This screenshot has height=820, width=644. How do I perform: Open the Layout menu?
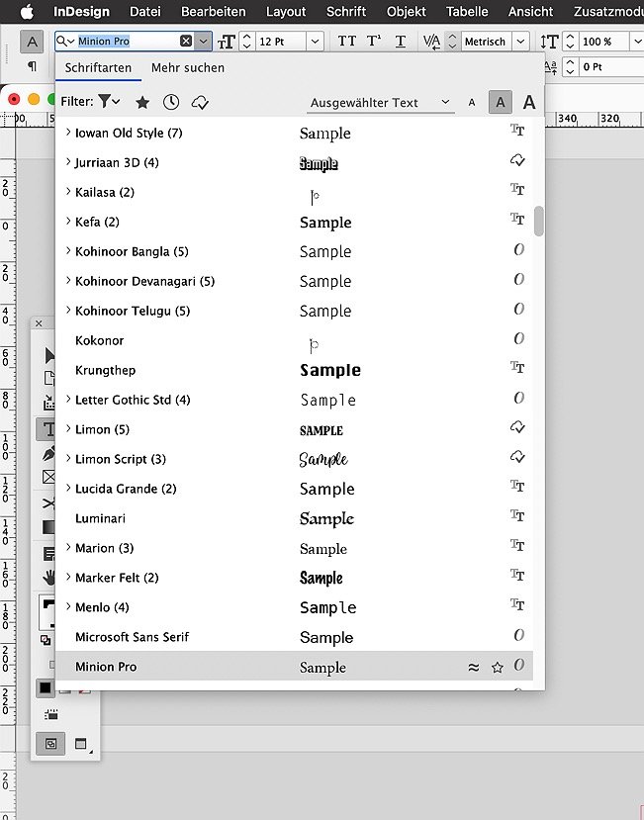coord(286,11)
